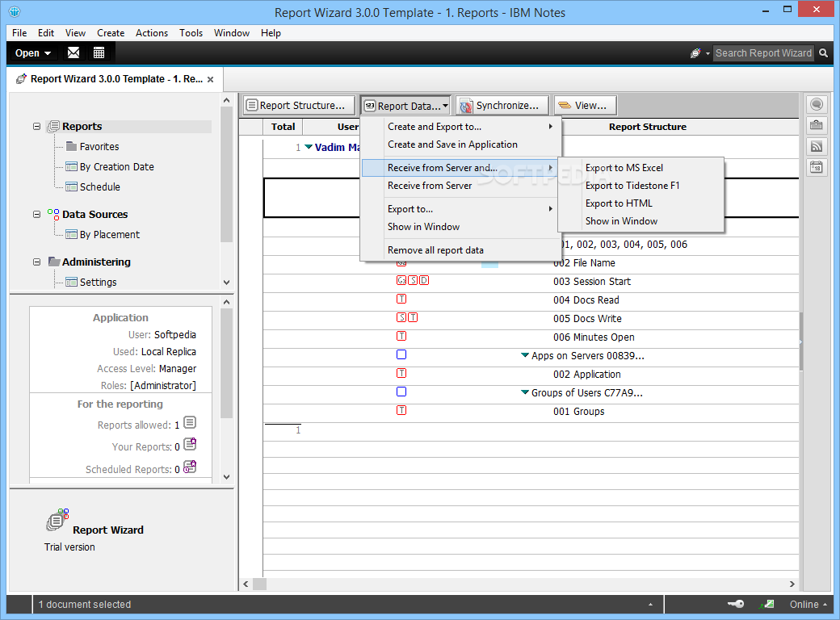Click the search magnifier icon
Viewport: 840px width, 620px height.
pyautogui.click(x=823, y=53)
